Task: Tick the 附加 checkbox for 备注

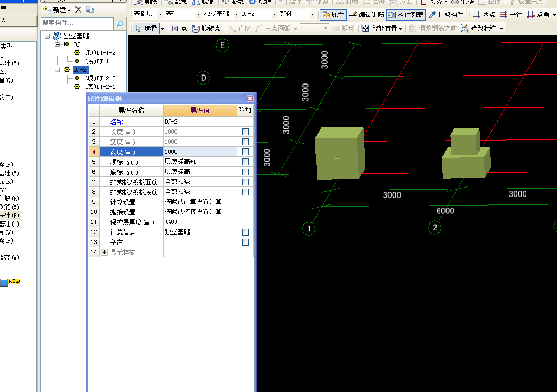Action: 245,242
